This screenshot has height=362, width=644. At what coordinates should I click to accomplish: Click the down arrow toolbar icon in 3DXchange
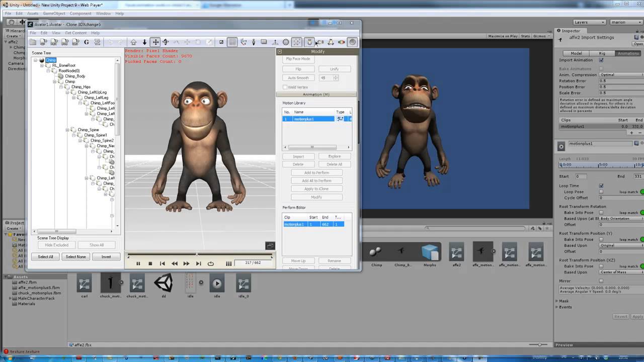pyautogui.click(x=144, y=42)
